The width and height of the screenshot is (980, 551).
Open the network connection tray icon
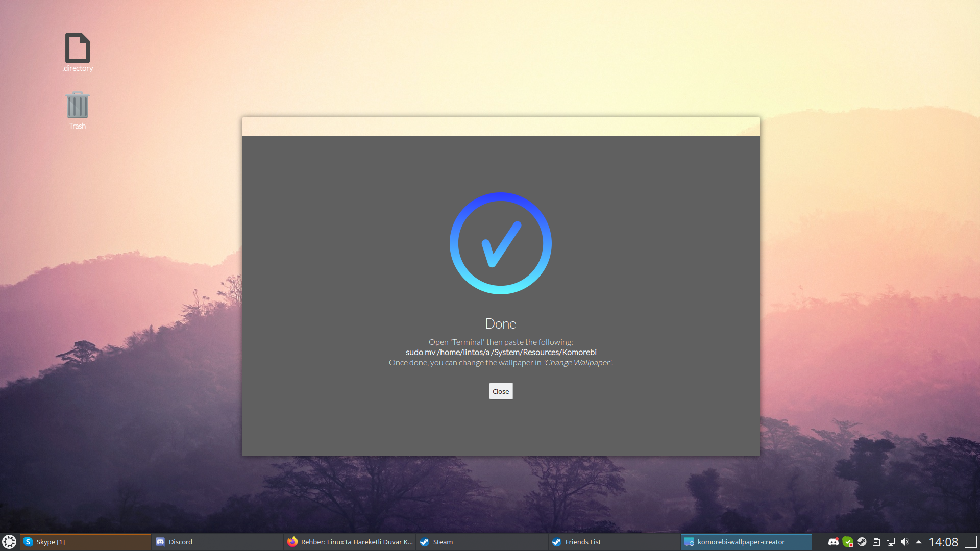891,542
